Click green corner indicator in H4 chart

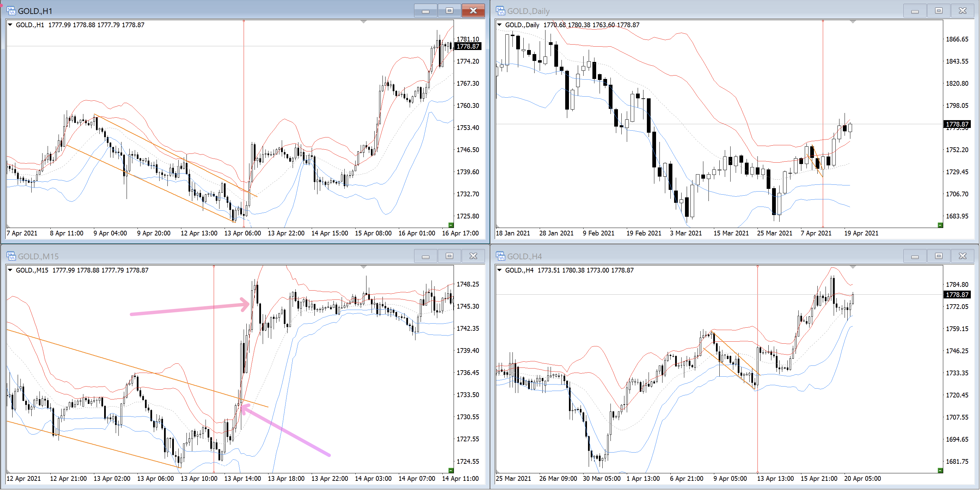click(940, 470)
